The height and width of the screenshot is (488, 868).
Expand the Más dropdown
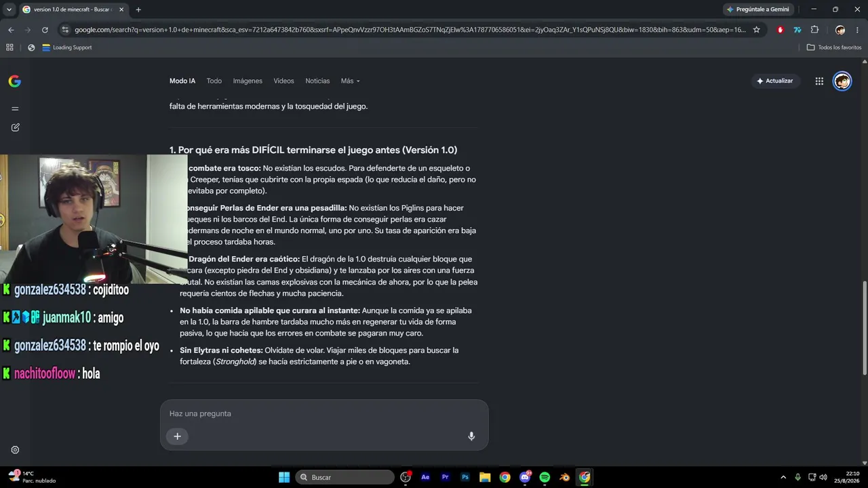(350, 81)
